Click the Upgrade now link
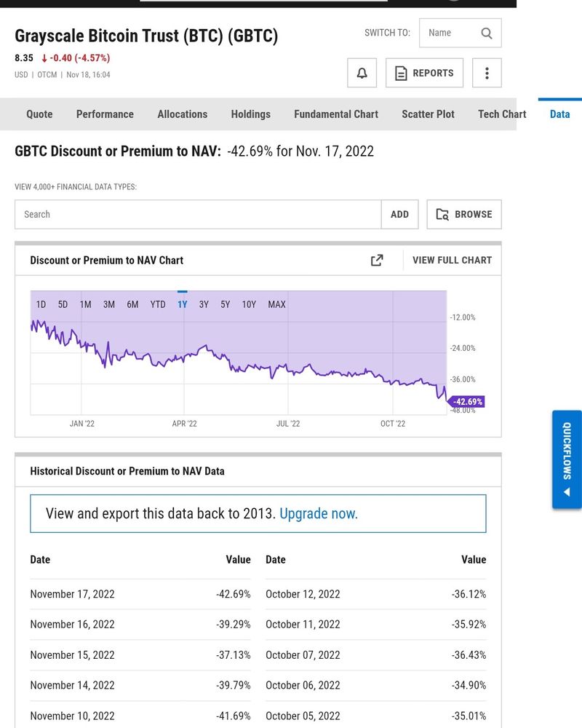This screenshot has width=582, height=728. click(x=319, y=513)
